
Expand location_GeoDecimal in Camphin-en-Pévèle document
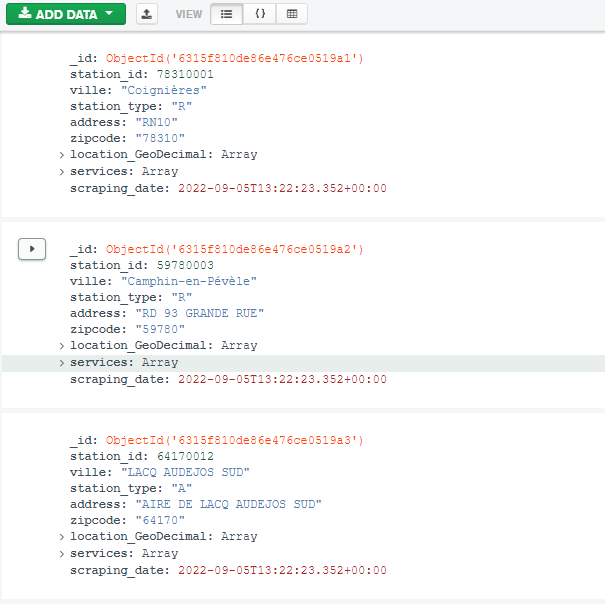point(62,346)
